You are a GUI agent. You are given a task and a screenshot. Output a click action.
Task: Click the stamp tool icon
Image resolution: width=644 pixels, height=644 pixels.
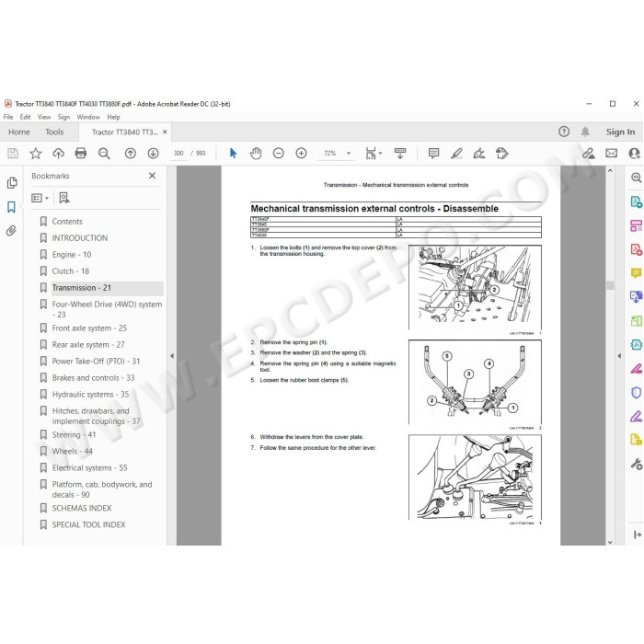tap(502, 154)
